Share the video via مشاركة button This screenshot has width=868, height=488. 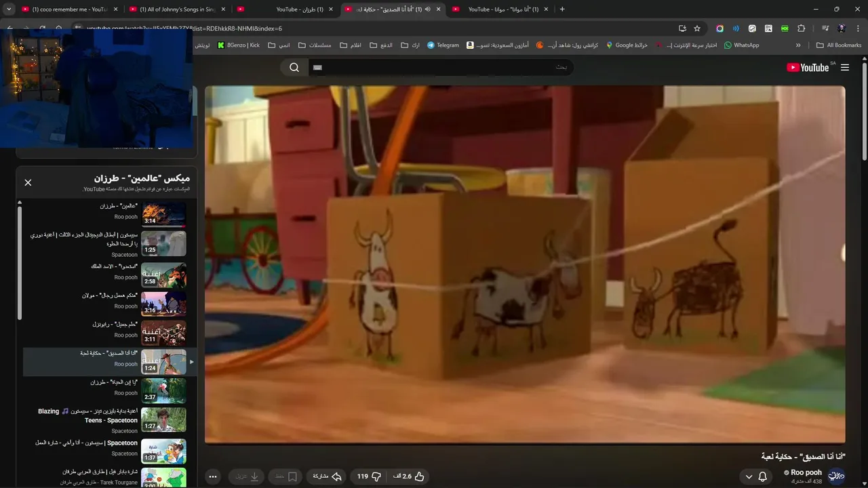click(x=326, y=476)
